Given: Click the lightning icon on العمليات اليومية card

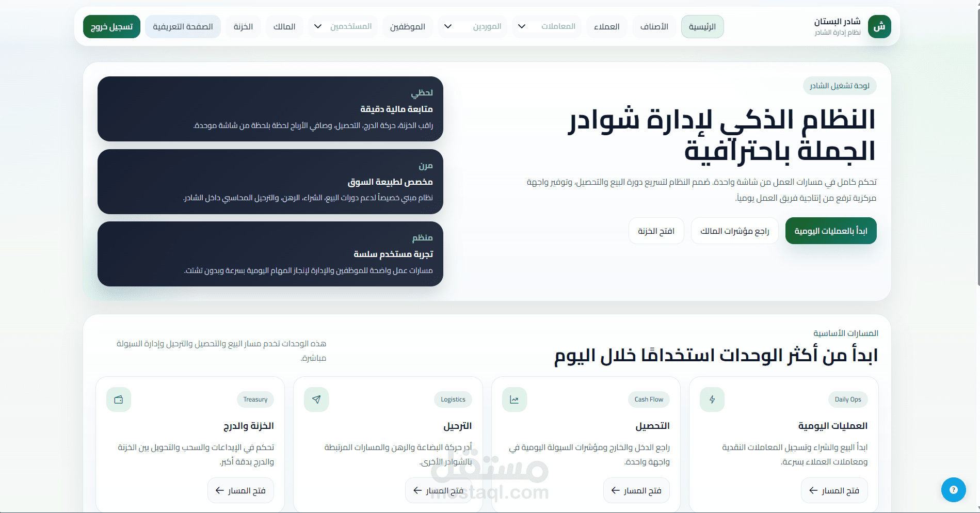Looking at the screenshot, I should point(712,399).
